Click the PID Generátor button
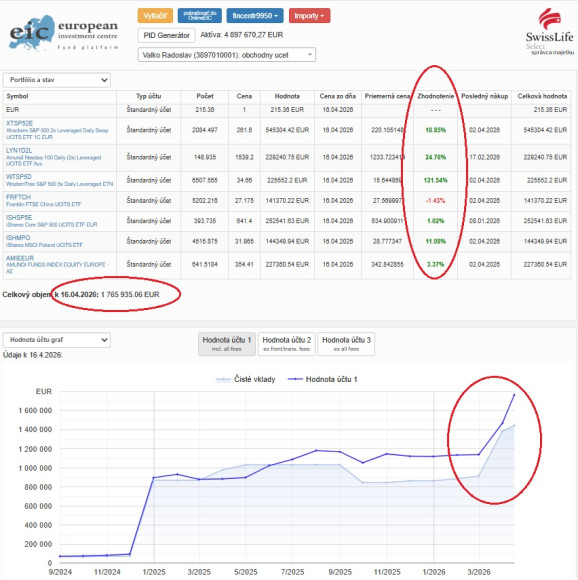 pos(166,35)
